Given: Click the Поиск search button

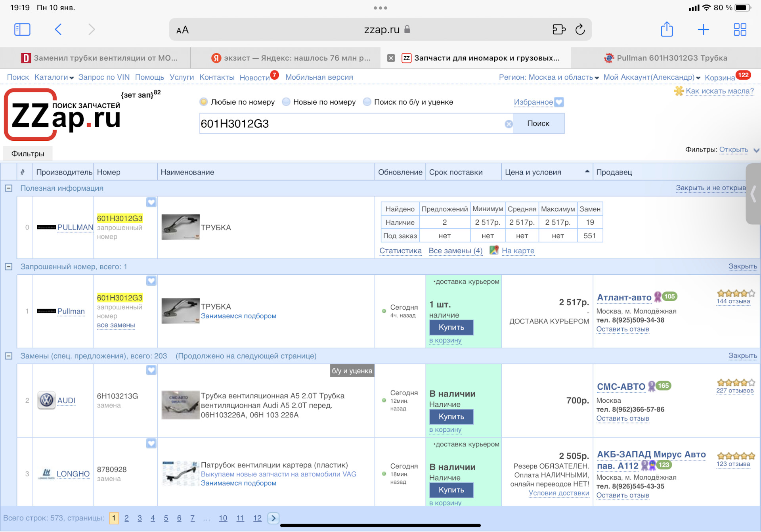Looking at the screenshot, I should pyautogui.click(x=538, y=124).
